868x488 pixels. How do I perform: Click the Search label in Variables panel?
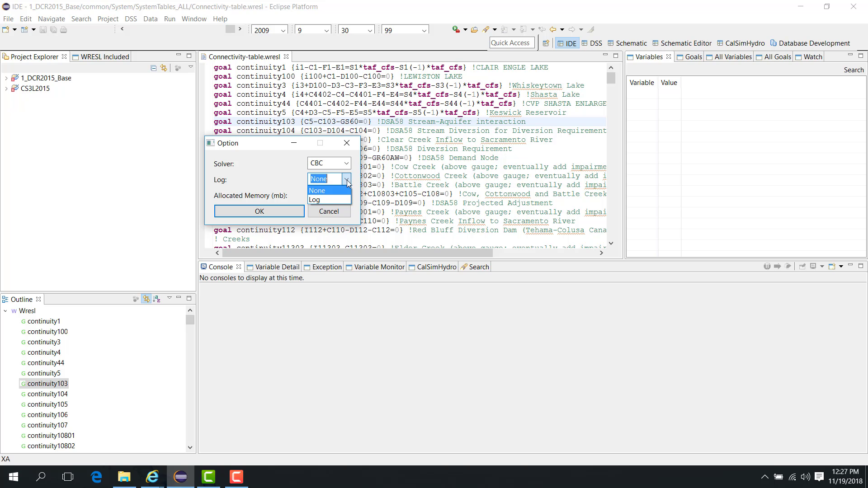pyautogui.click(x=854, y=70)
